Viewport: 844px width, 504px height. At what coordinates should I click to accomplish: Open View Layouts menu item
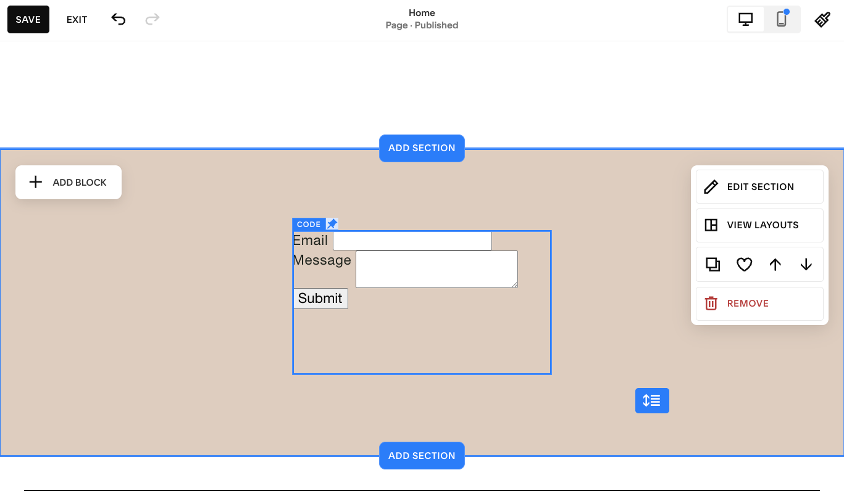pos(759,225)
